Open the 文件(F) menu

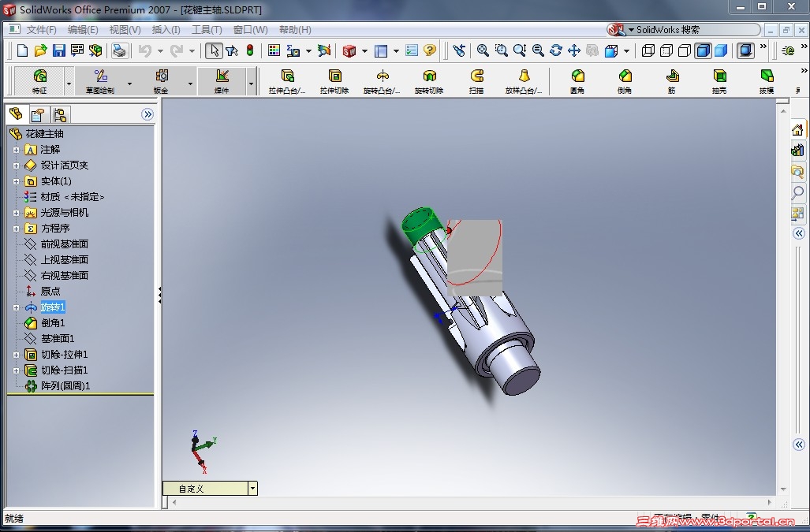[x=41, y=30]
